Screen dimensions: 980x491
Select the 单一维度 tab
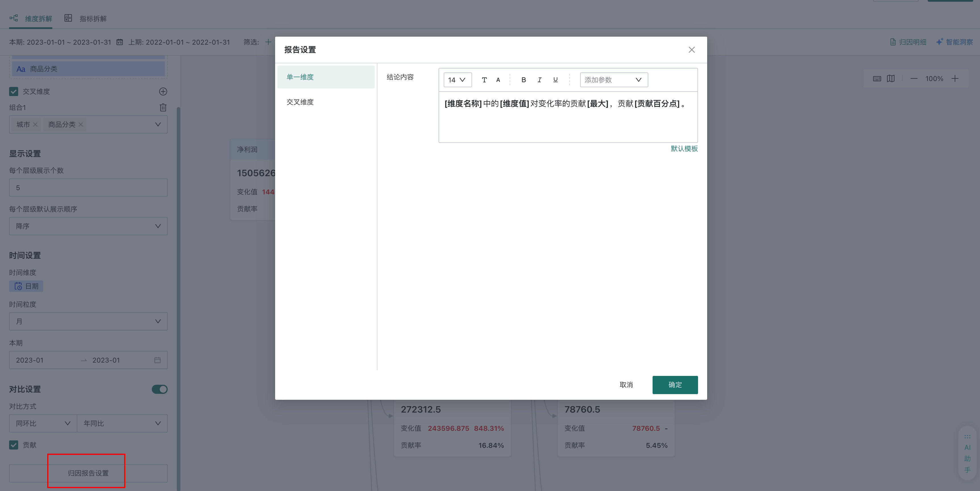[326, 77]
